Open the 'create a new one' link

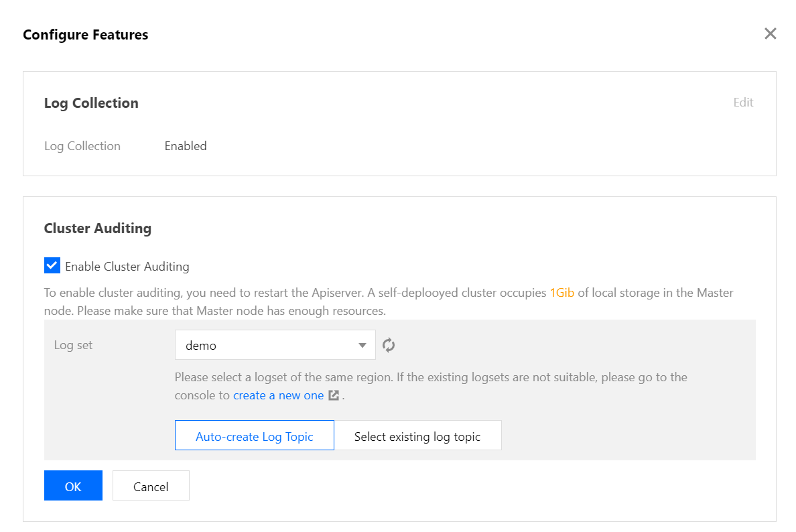[278, 395]
